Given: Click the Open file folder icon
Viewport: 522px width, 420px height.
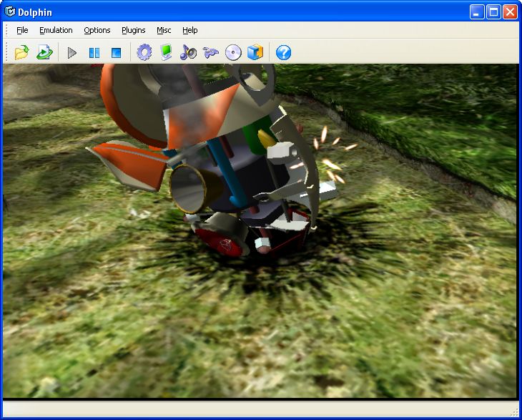Looking at the screenshot, I should (x=21, y=53).
